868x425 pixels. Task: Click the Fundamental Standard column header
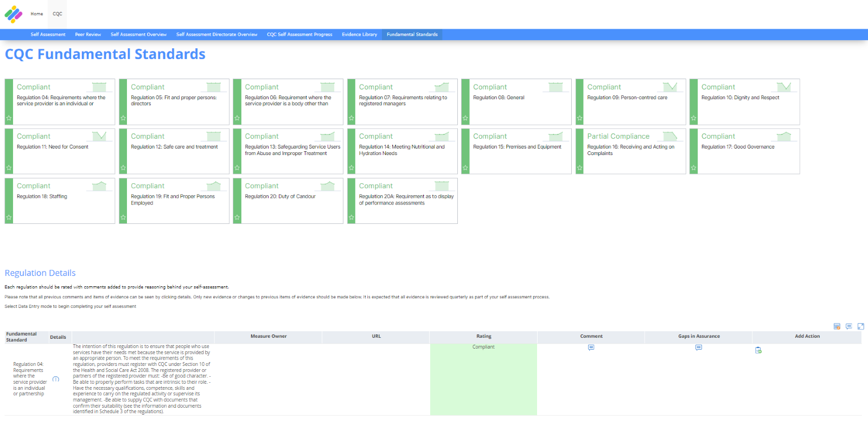coord(27,337)
